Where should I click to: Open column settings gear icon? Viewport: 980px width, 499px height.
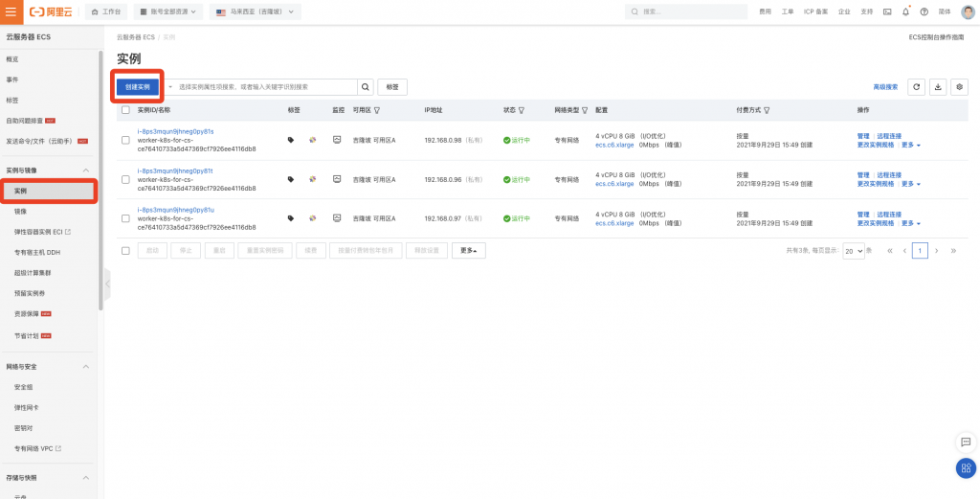pyautogui.click(x=959, y=87)
